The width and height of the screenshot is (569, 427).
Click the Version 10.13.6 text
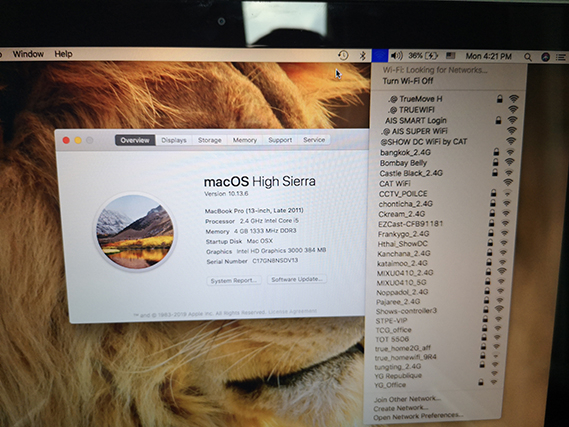pos(226,194)
